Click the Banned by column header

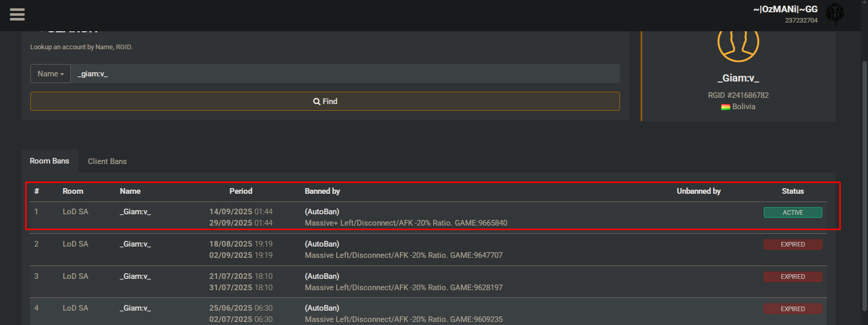(x=322, y=191)
